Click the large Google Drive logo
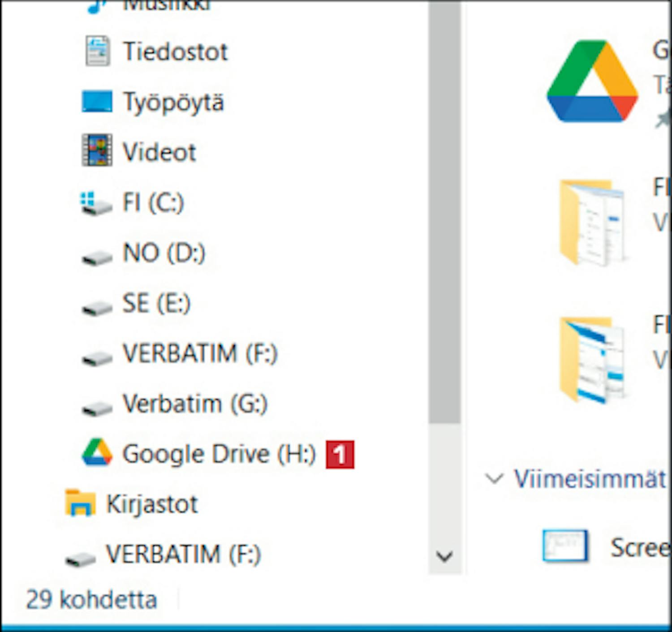The width and height of the screenshot is (672, 632). (x=592, y=82)
